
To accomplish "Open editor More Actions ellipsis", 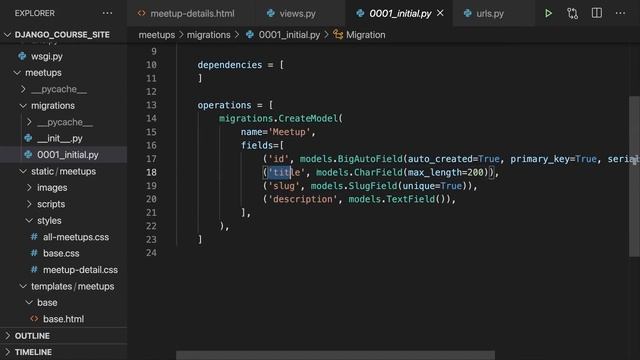I will [x=620, y=13].
